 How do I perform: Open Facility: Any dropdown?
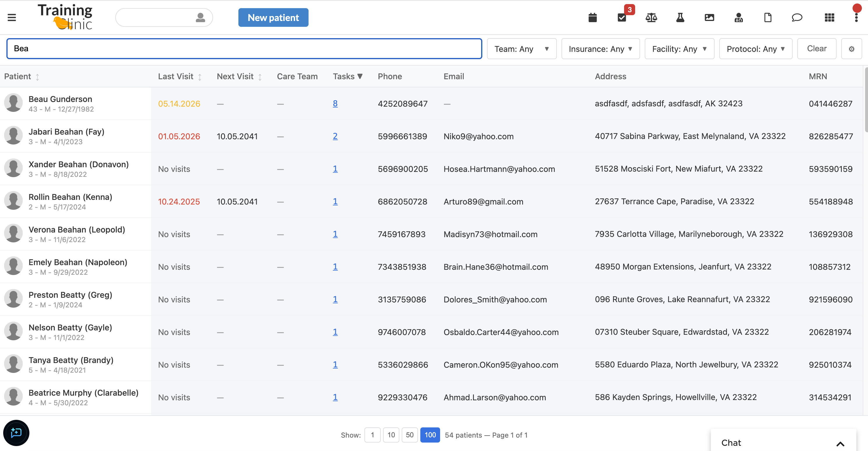coord(679,49)
